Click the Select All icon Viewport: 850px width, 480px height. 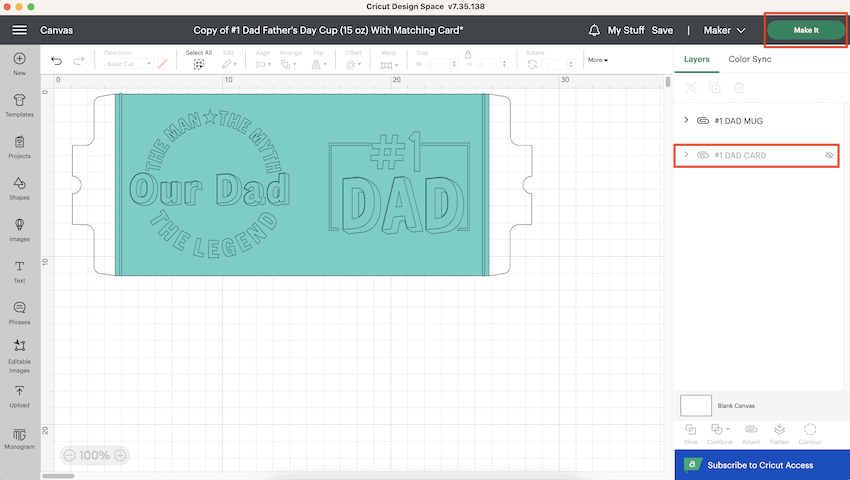(x=198, y=64)
